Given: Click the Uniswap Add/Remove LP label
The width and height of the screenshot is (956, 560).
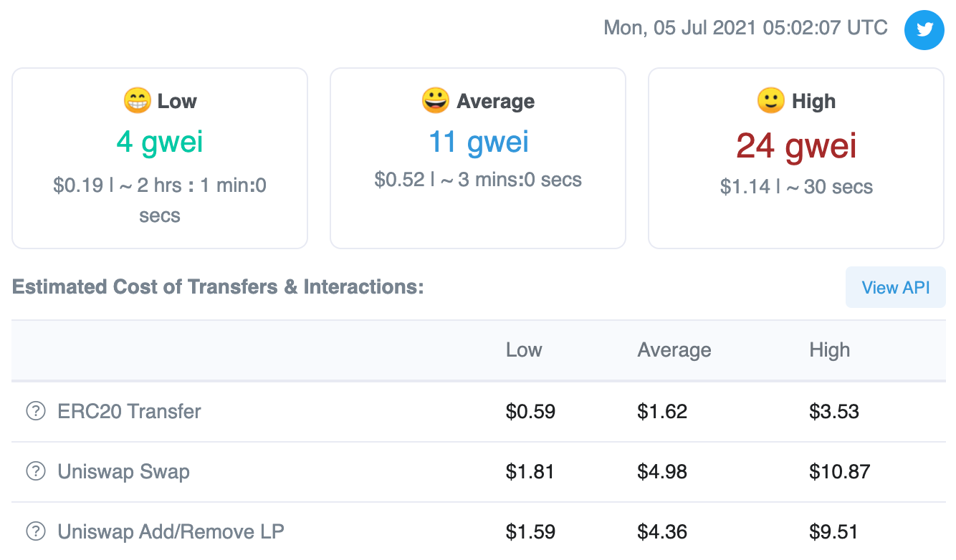Looking at the screenshot, I should pos(171,532).
